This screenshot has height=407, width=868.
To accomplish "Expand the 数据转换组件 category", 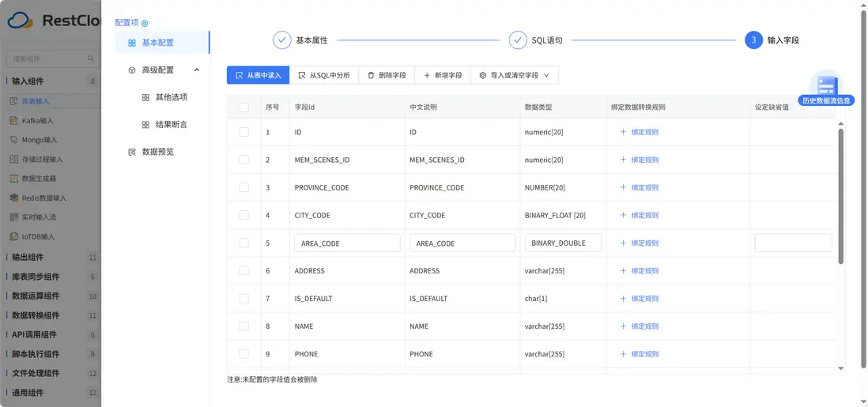I will [51, 315].
